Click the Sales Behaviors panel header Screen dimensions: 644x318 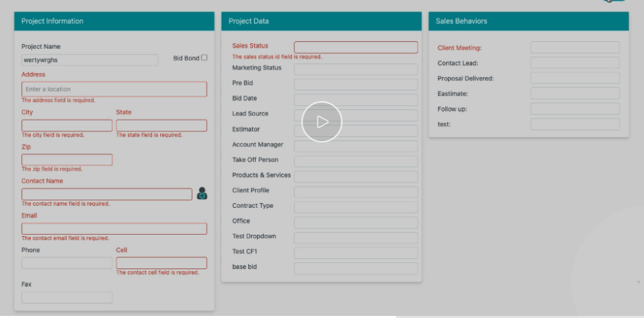click(529, 21)
